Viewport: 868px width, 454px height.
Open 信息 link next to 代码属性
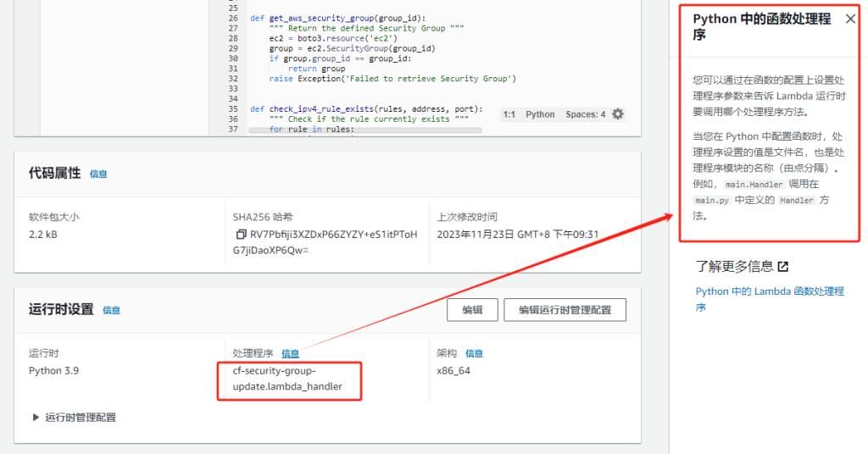tap(98, 174)
